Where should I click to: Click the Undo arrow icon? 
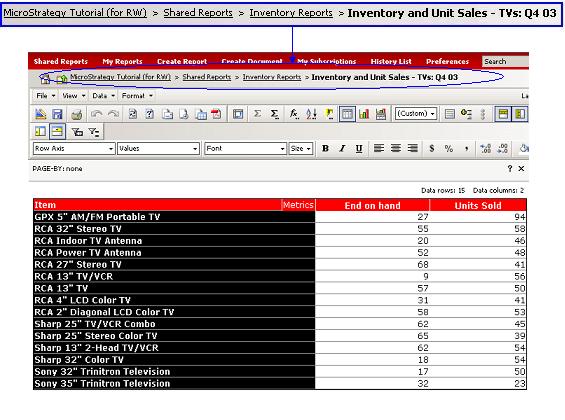point(96,114)
